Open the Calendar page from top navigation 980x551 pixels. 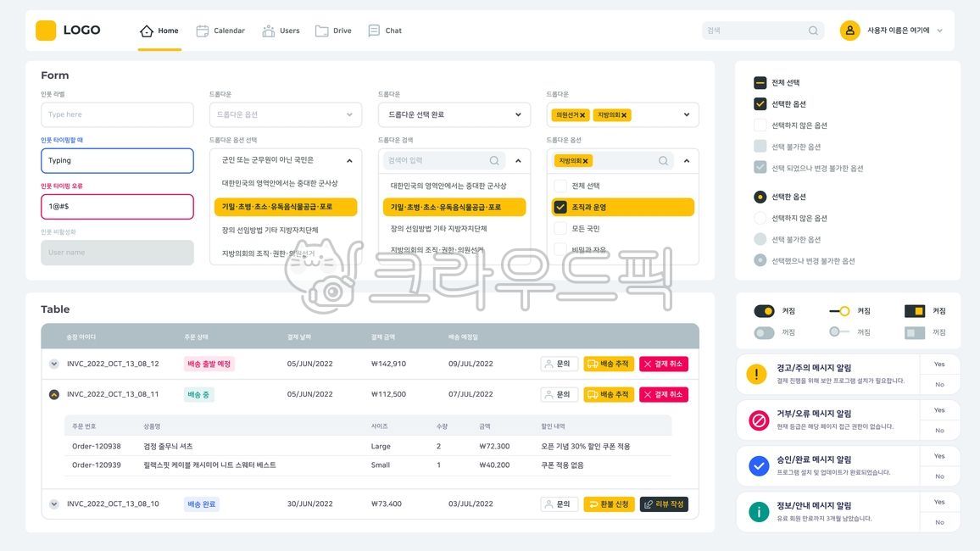coord(220,30)
